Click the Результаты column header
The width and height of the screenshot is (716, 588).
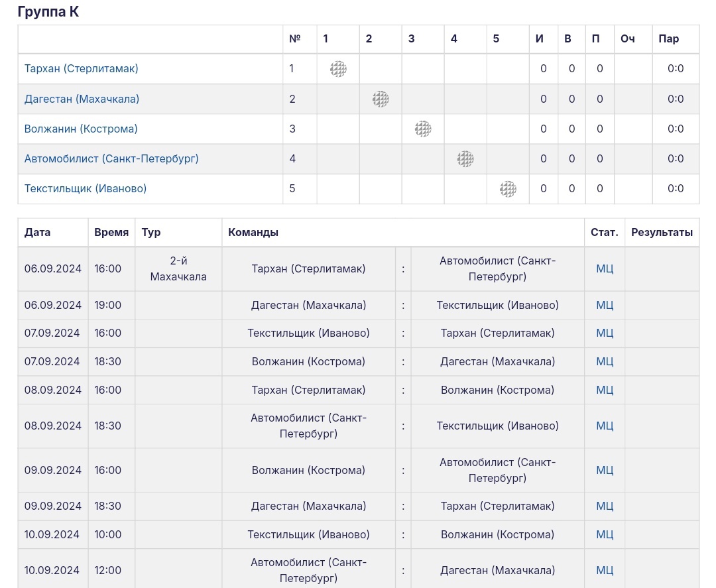[x=662, y=233]
